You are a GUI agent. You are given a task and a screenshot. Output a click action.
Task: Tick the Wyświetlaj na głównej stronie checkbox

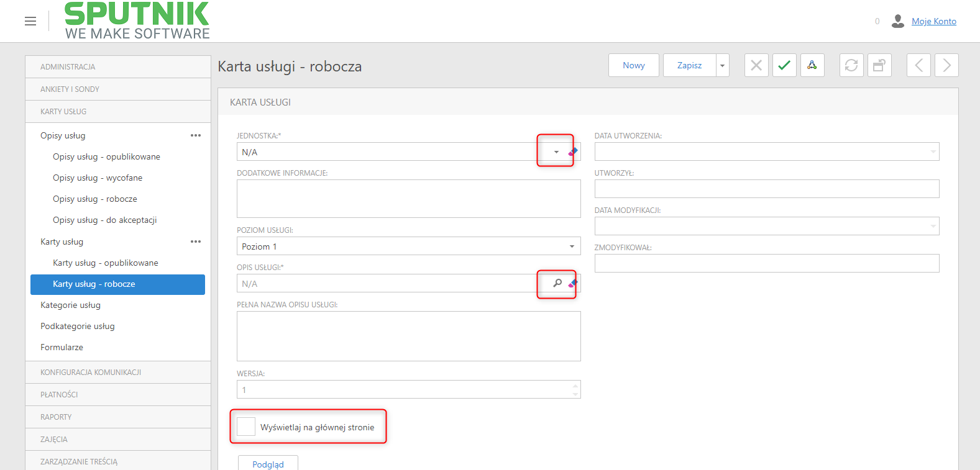[246, 427]
